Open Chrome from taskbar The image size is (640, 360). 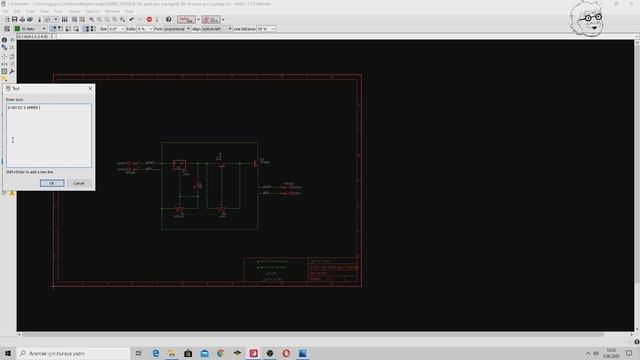tap(220, 353)
